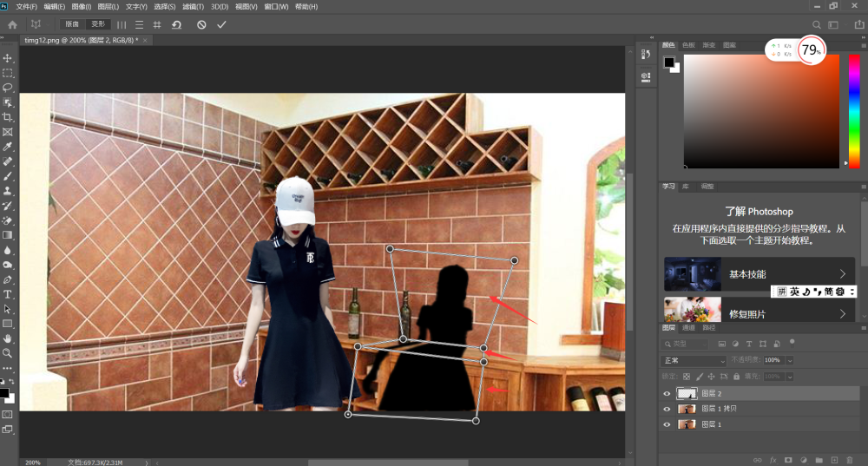Open the blend mode 正常 dropdown

click(694, 360)
